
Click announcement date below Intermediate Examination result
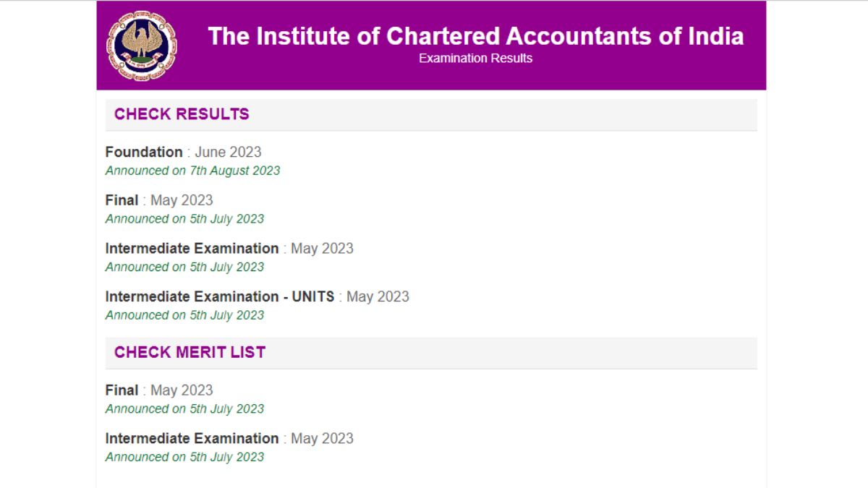click(x=185, y=267)
